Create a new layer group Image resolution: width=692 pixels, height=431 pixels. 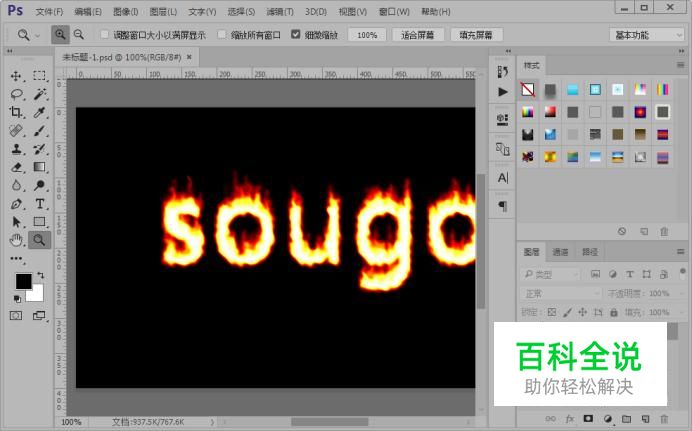pos(626,419)
